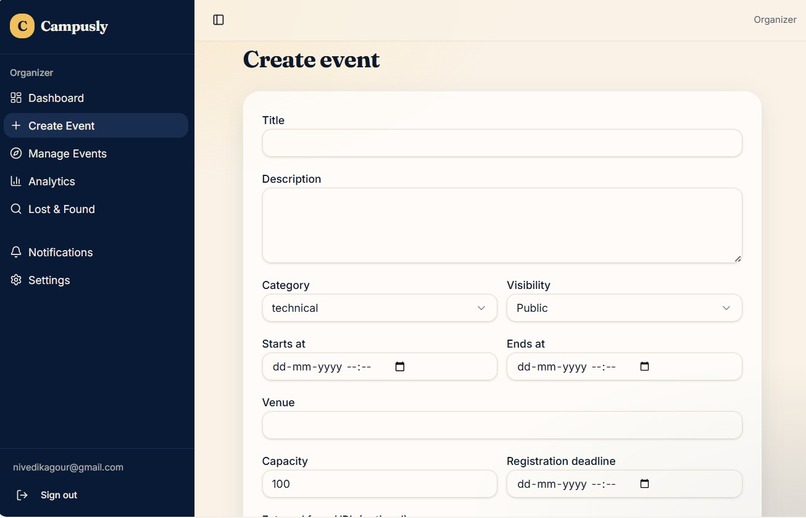Focus the Title input field
Image resolution: width=806 pixels, height=518 pixels.
point(502,143)
